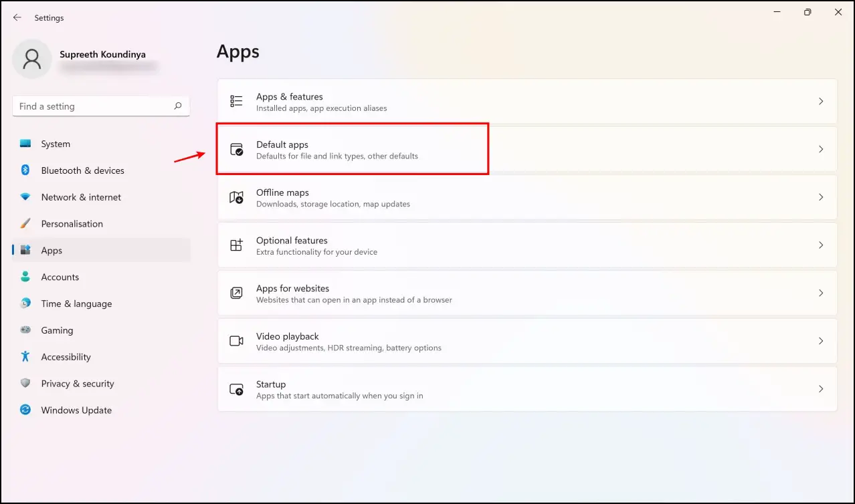Viewport: 855px width, 504px height.
Task: Open the Startup title
Action: pyautogui.click(x=271, y=384)
